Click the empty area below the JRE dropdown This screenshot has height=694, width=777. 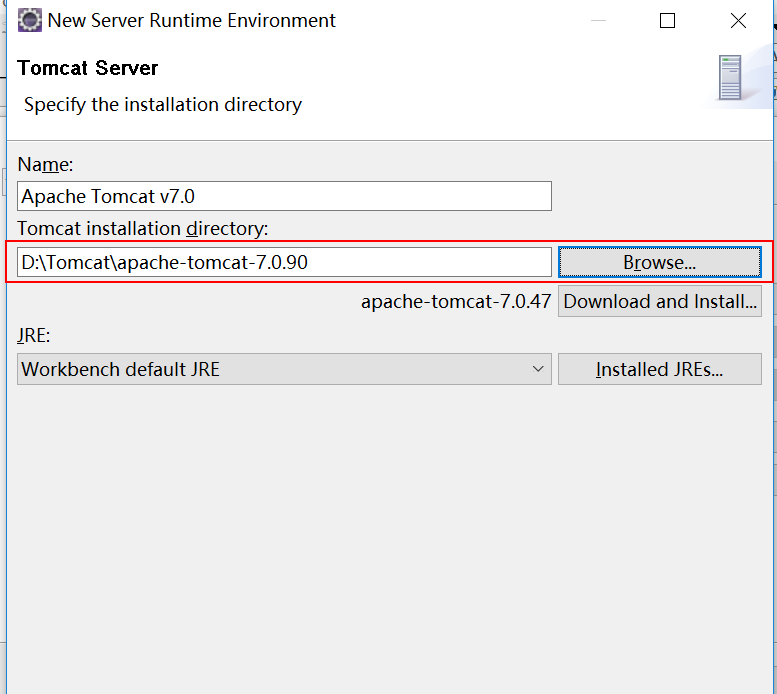[389, 535]
